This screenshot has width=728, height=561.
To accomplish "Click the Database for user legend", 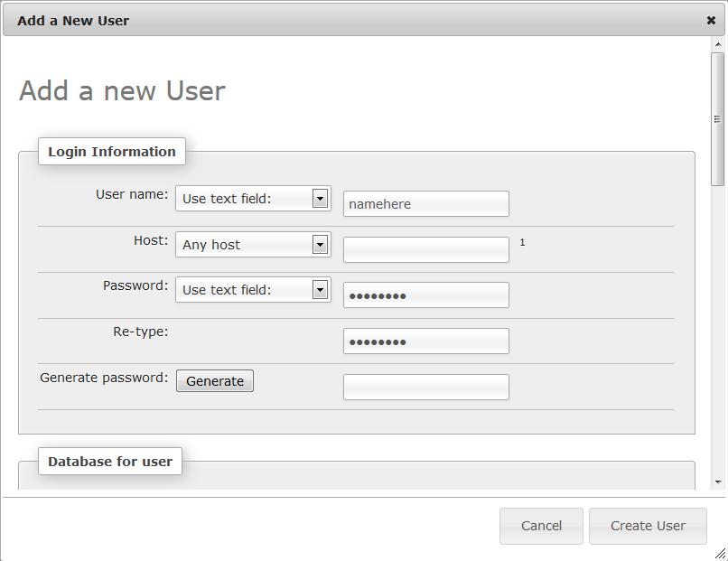I will tap(110, 461).
